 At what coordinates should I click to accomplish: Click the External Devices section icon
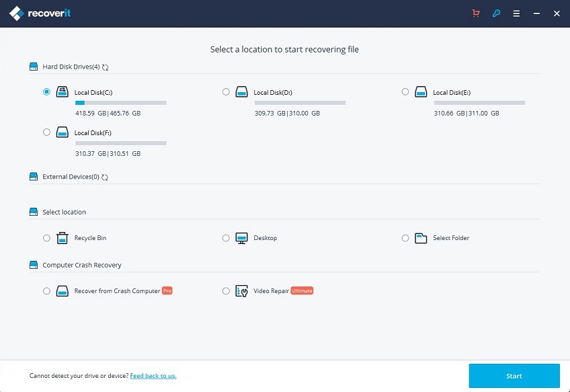[34, 176]
